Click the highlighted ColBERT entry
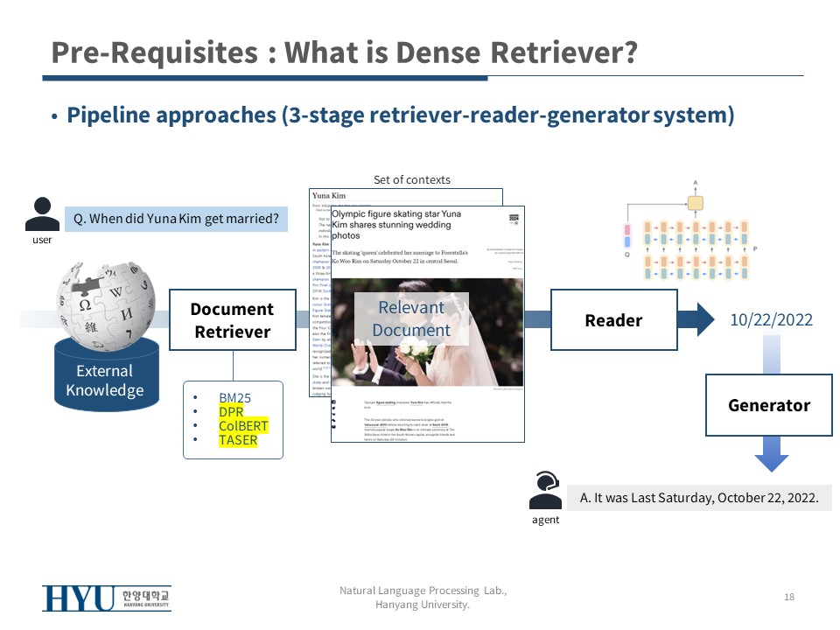The image size is (840, 630). [243, 426]
